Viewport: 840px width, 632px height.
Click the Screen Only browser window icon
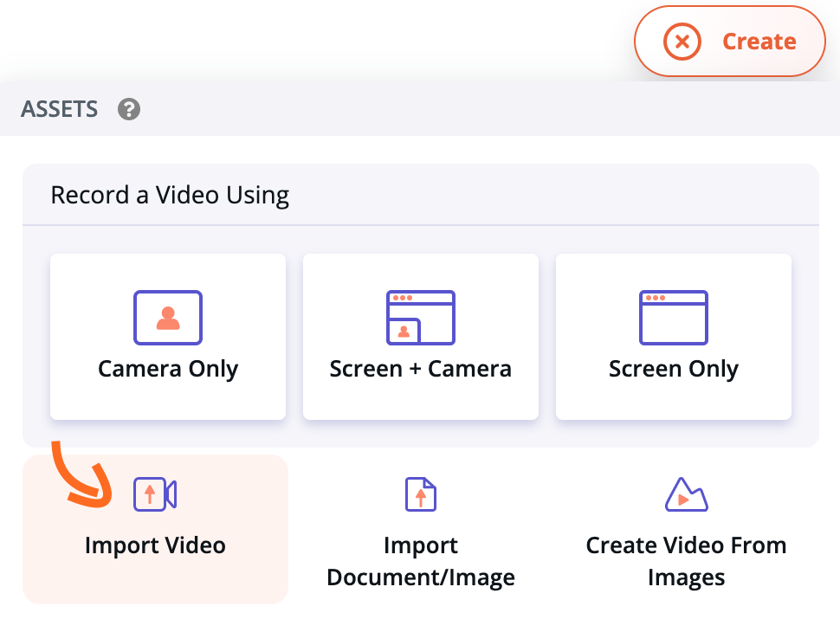pos(674,318)
